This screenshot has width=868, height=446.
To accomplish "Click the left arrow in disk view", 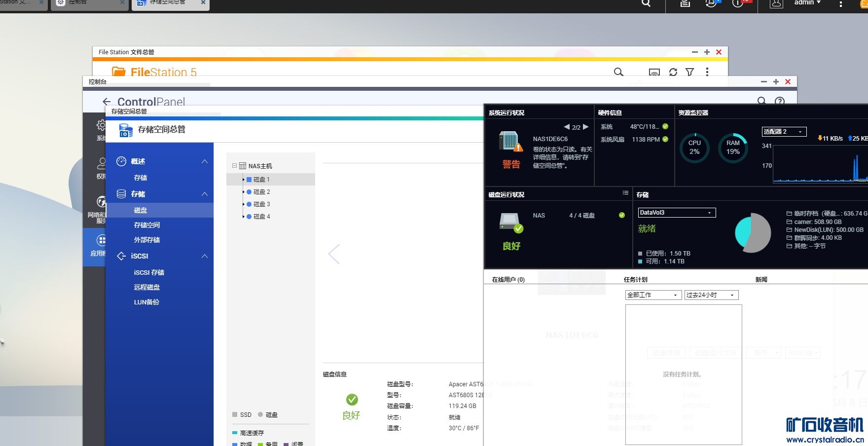I will pos(334,254).
